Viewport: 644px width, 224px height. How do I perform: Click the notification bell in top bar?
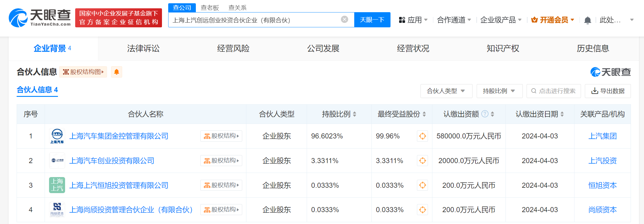587,20
